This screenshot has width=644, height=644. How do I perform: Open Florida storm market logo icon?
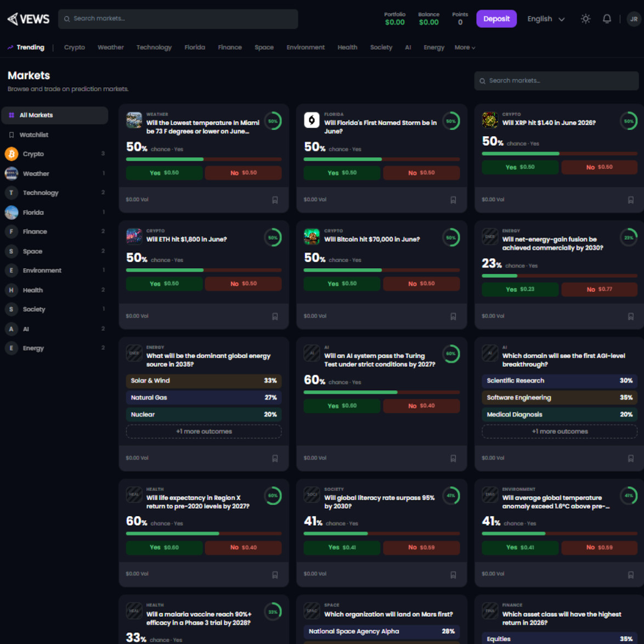tap(312, 120)
